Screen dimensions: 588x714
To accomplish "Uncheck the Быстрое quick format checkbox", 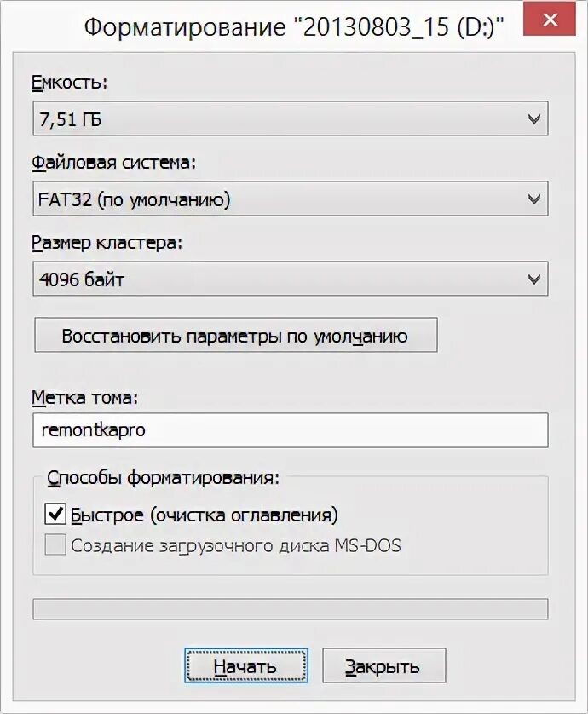I will (x=56, y=515).
